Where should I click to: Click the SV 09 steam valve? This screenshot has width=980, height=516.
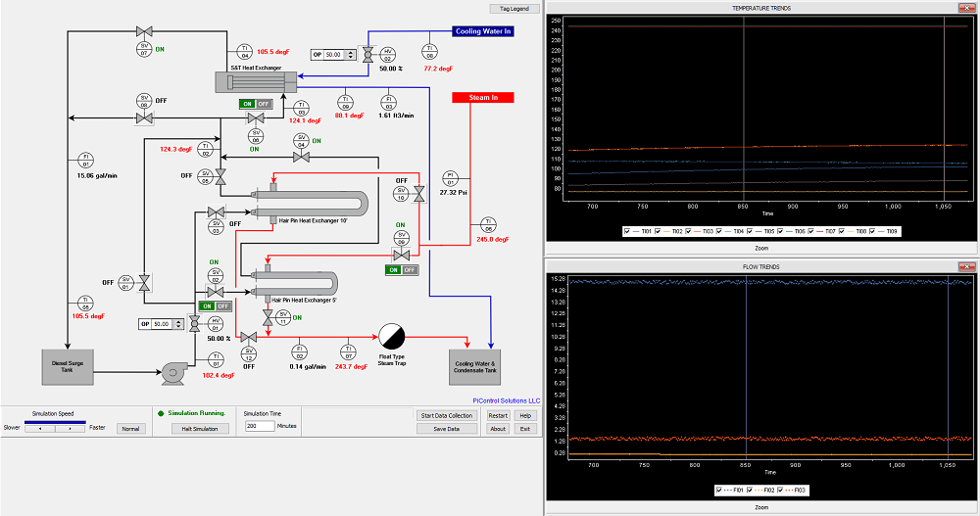pos(401,255)
